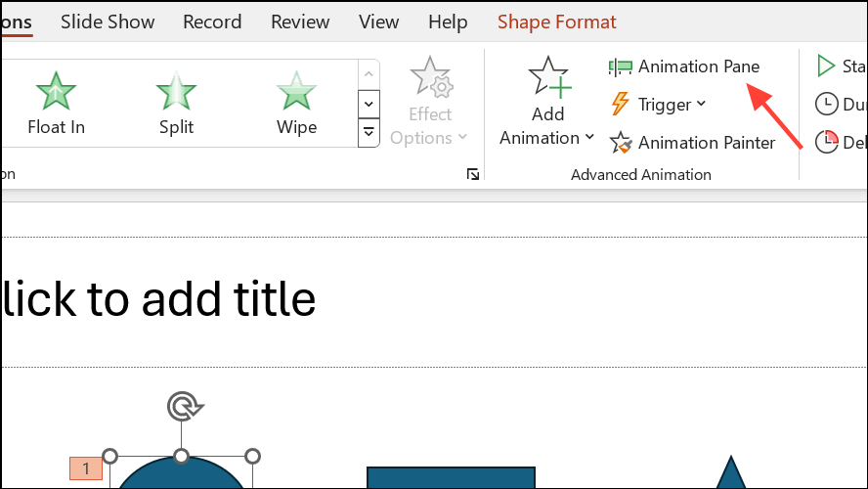This screenshot has height=489, width=868.
Task: Apply the Float In animation effect
Action: click(56, 103)
